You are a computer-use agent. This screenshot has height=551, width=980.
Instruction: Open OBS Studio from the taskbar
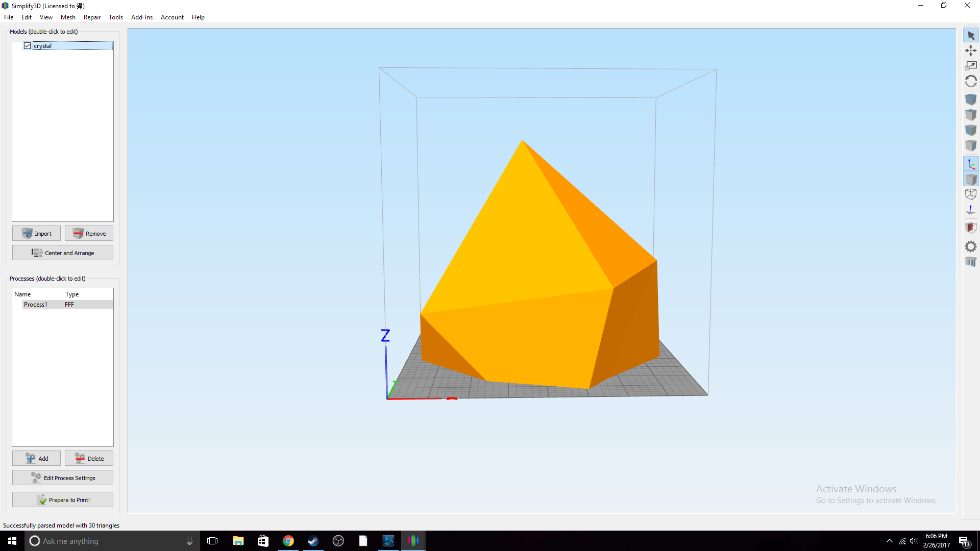click(x=338, y=541)
